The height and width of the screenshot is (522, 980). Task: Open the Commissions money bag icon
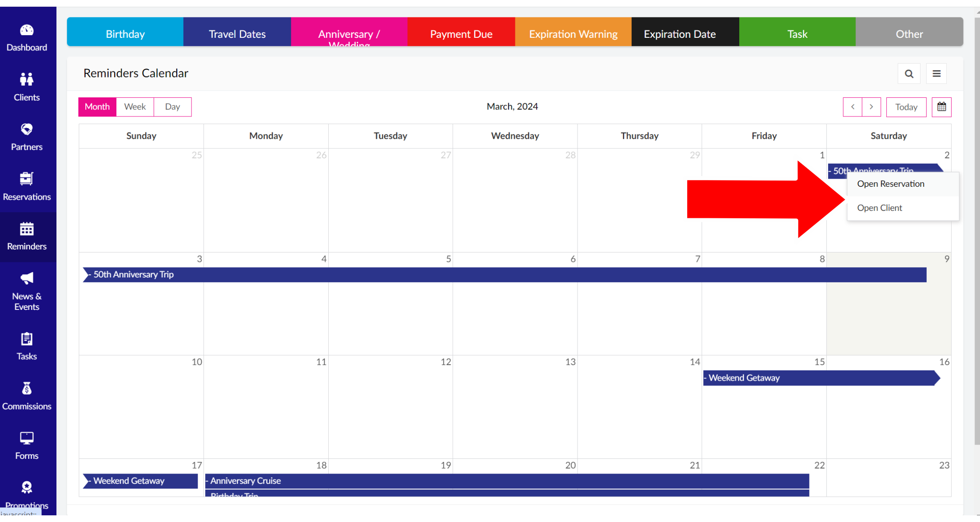(27, 389)
